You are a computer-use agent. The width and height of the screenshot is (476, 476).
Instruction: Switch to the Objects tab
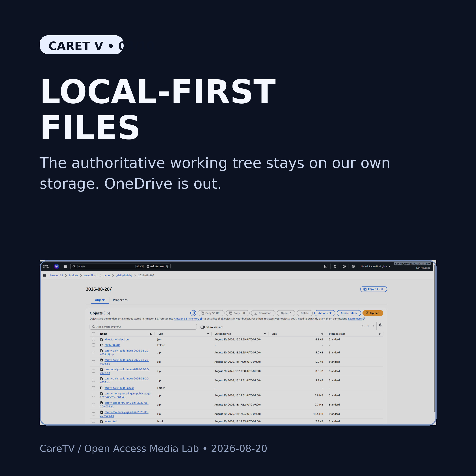pyautogui.click(x=100, y=300)
